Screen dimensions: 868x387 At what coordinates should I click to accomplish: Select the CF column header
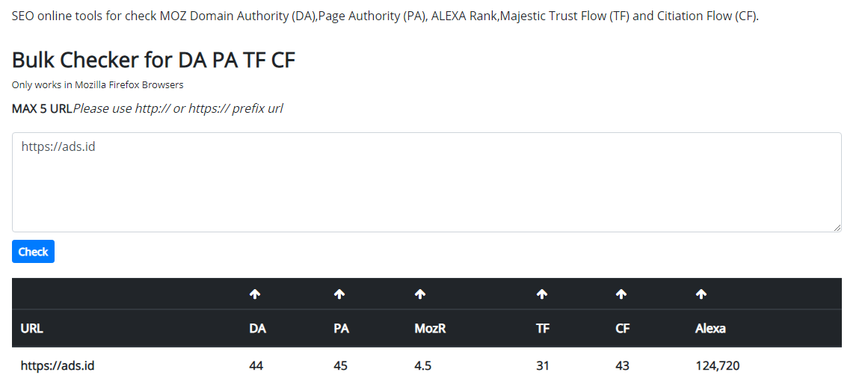click(x=622, y=328)
